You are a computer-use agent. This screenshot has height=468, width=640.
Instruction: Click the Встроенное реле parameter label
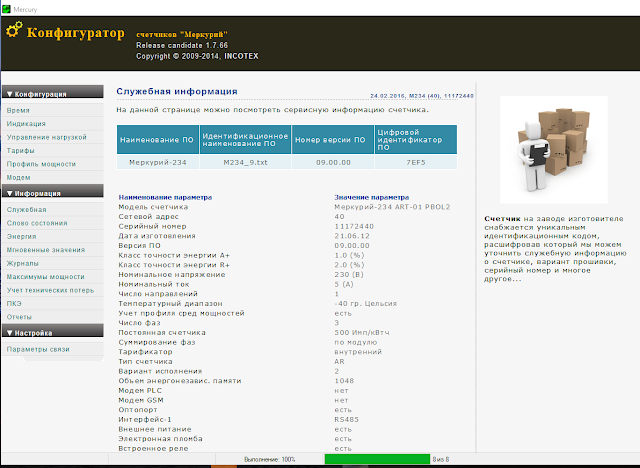(153, 448)
